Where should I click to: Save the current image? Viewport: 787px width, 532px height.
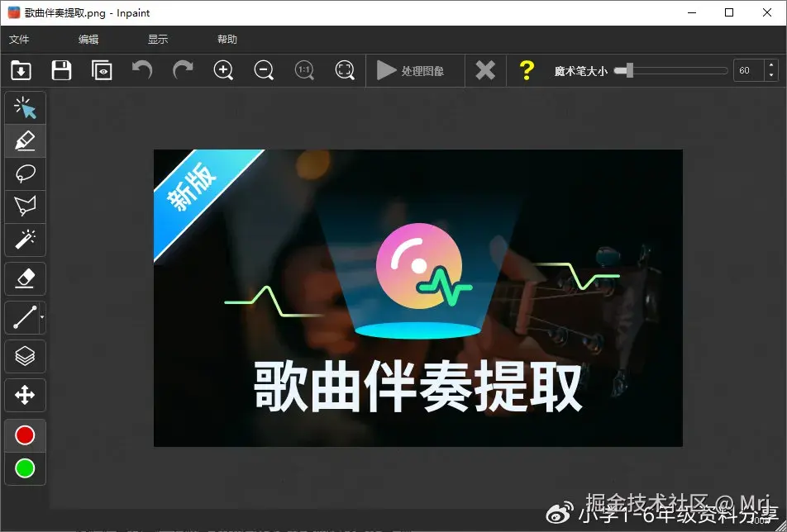coord(61,70)
